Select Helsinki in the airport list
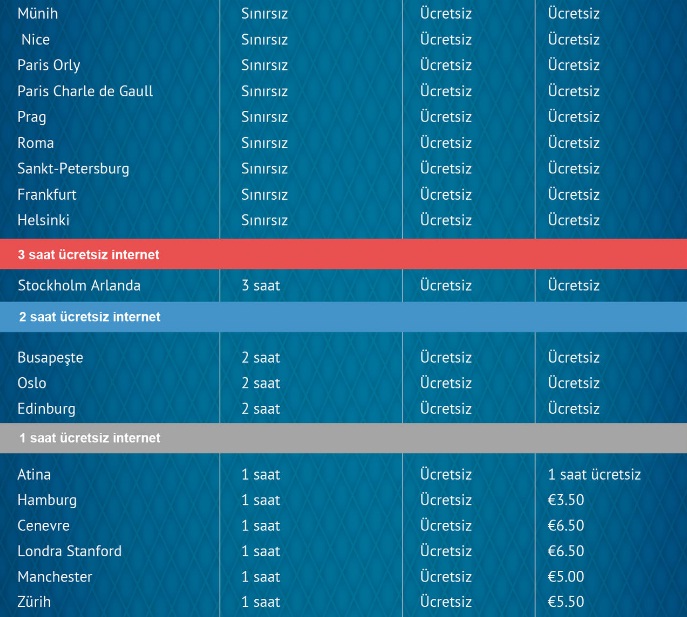Viewport: 687px width, 617px height. (43, 220)
